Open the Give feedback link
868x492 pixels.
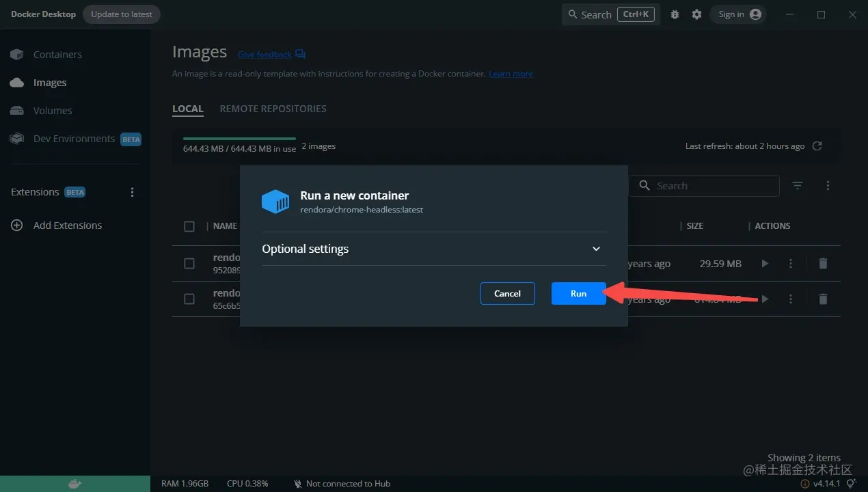(265, 55)
